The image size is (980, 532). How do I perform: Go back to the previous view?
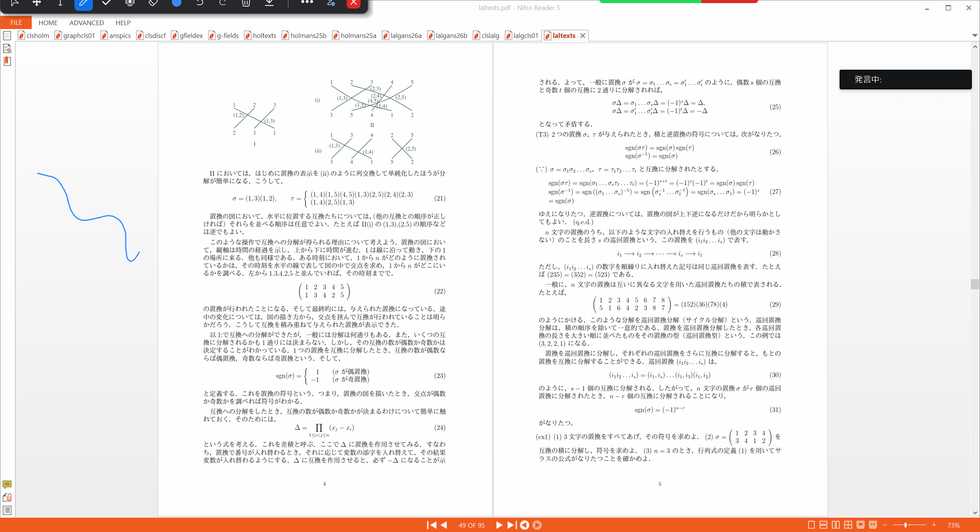tap(524, 525)
